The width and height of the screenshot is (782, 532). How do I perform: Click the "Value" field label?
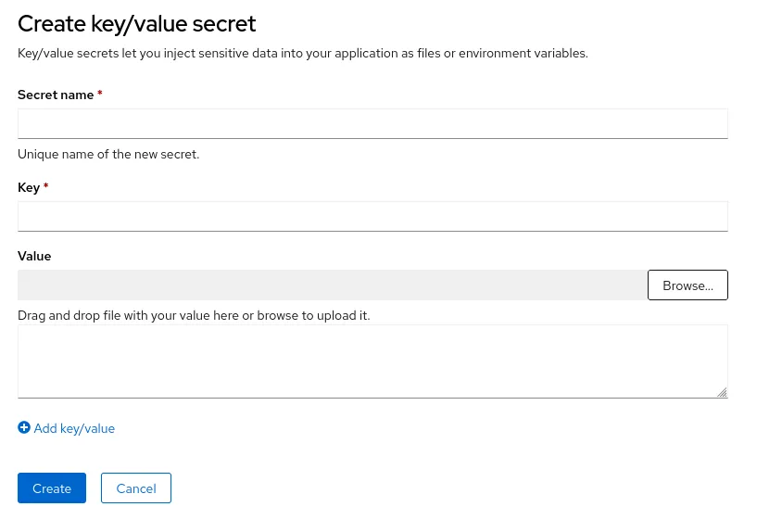coord(34,256)
